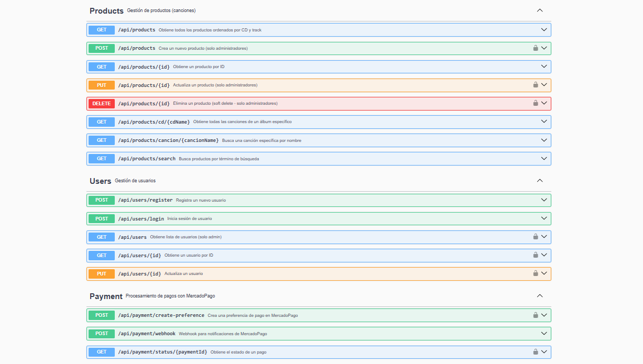Click text 'Registra un nuevo usuario'
The height and width of the screenshot is (364, 643).
point(201,200)
